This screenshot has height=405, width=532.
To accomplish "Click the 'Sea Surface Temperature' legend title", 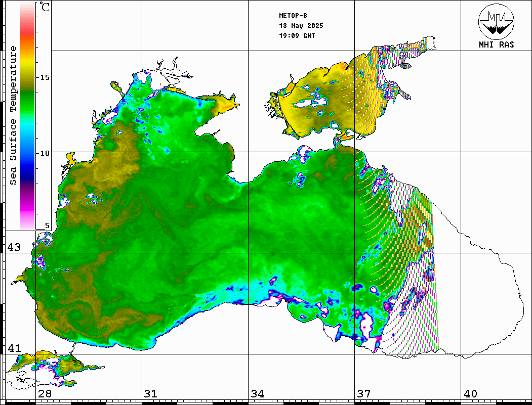I will (x=13, y=115).
